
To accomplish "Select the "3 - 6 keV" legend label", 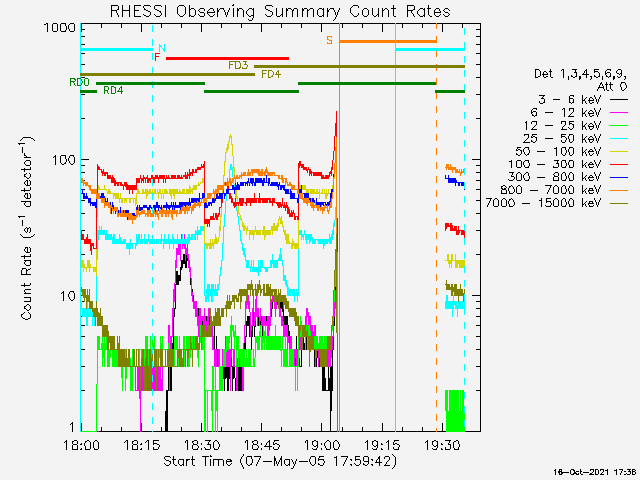I will (570, 100).
